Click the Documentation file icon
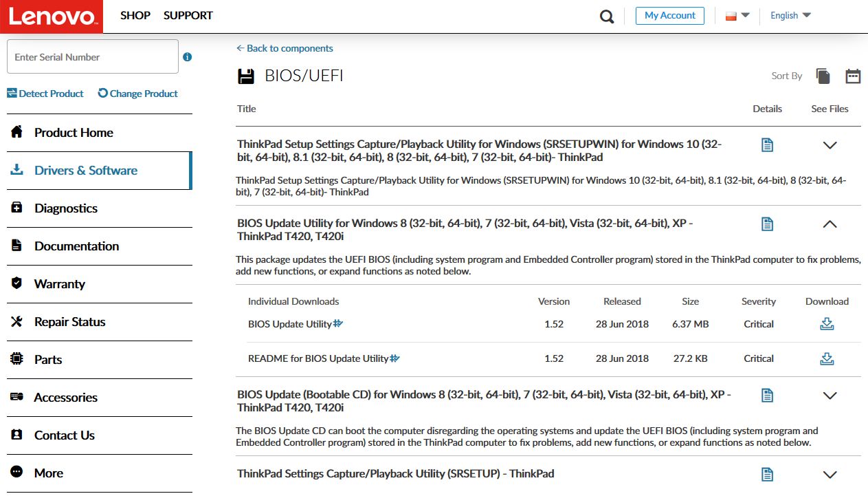868x496 pixels. coord(17,246)
